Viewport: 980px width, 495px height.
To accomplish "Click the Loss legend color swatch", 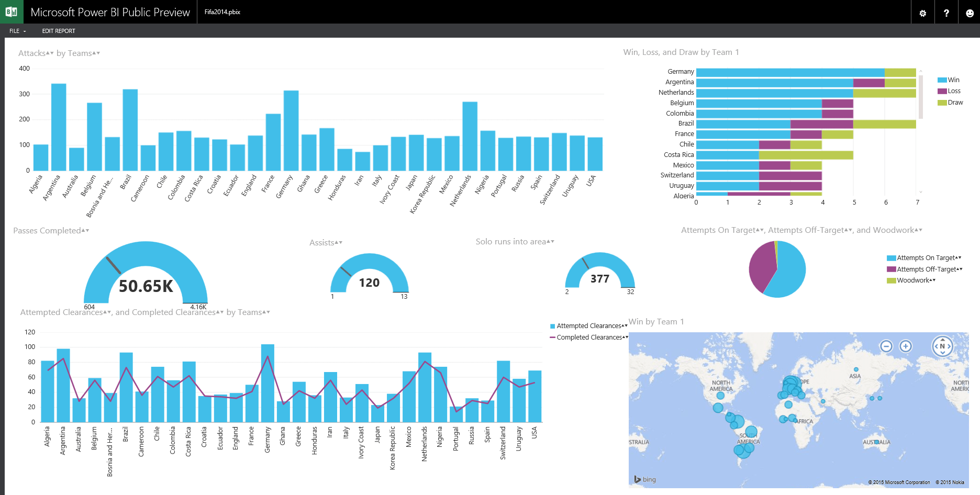I will click(x=942, y=91).
